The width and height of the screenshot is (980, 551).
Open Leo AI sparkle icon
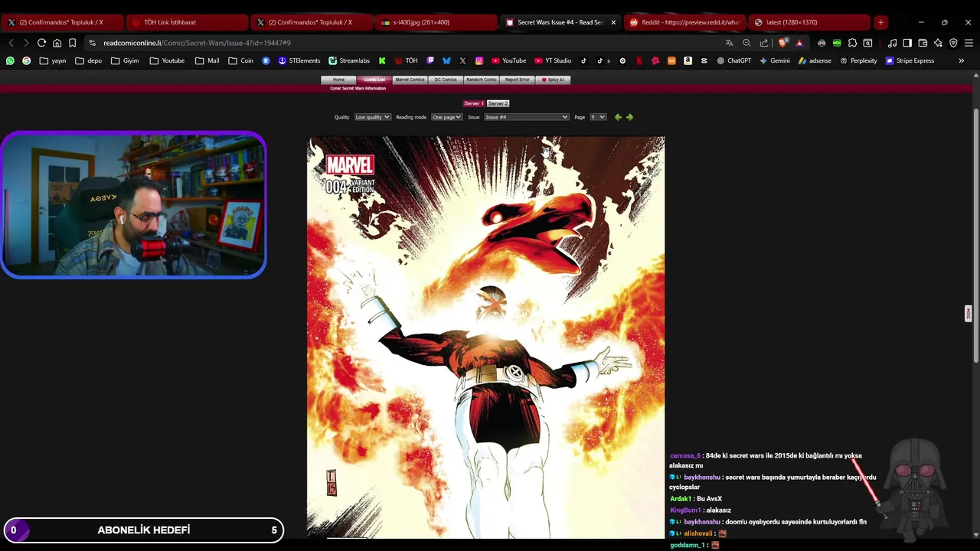pos(938,43)
